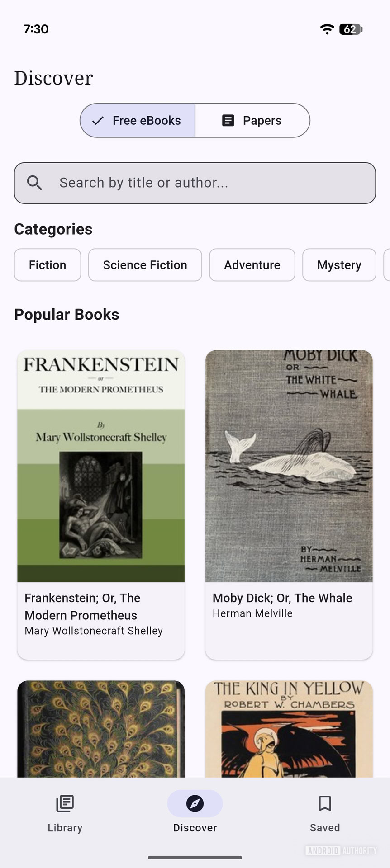
Task: Tap the search by title or author field
Action: coord(195,183)
